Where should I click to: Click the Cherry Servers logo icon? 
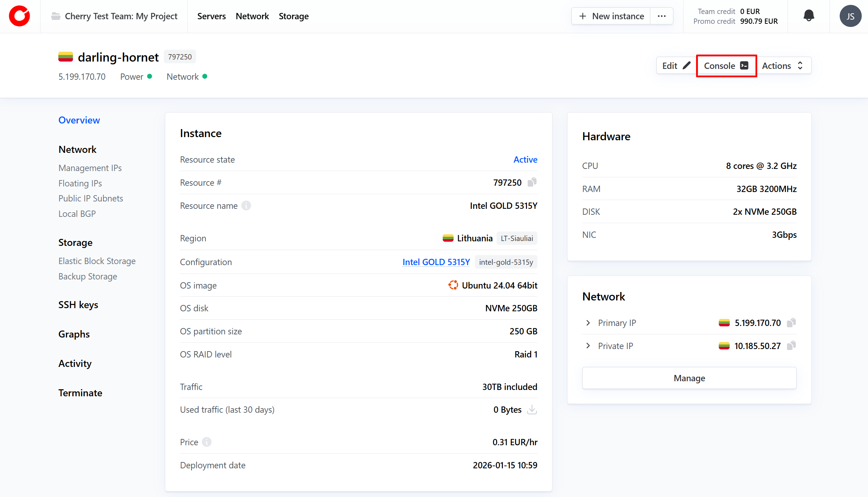20,16
